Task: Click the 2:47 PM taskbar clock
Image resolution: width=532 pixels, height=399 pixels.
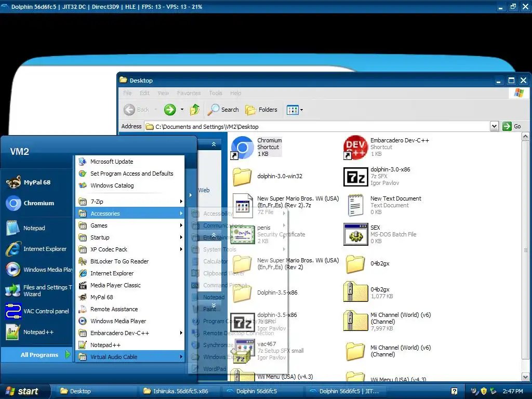Action: pos(513,391)
